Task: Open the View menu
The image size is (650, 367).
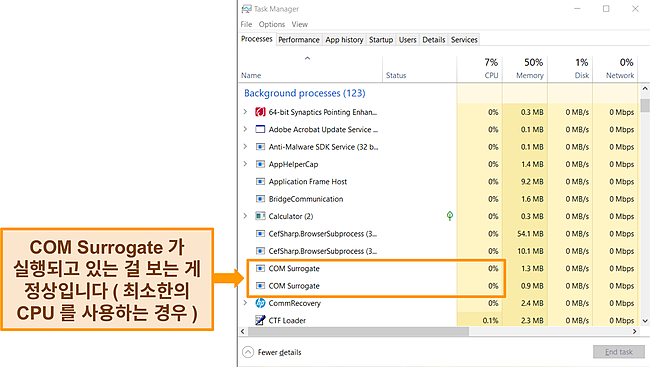Action: click(x=300, y=24)
